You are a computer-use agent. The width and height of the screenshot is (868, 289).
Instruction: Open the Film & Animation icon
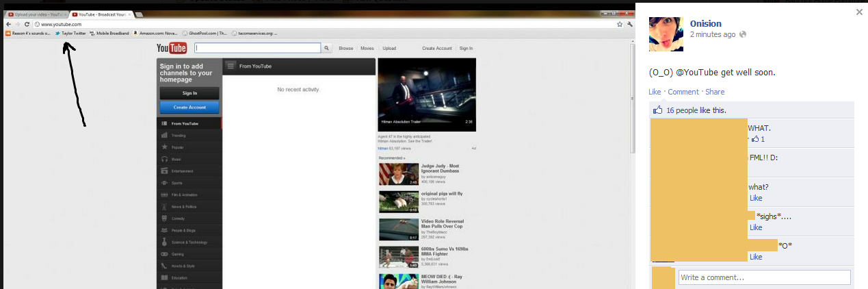click(164, 194)
